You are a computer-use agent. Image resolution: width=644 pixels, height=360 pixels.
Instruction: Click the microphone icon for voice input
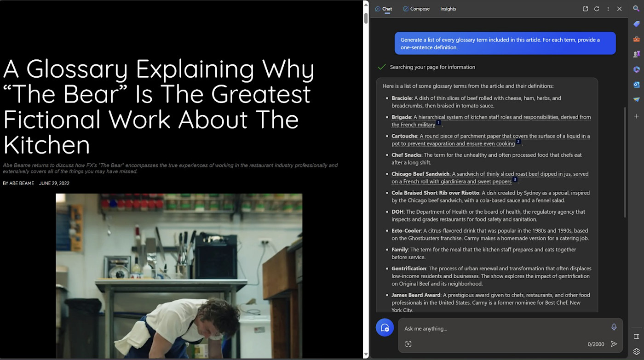[614, 327]
